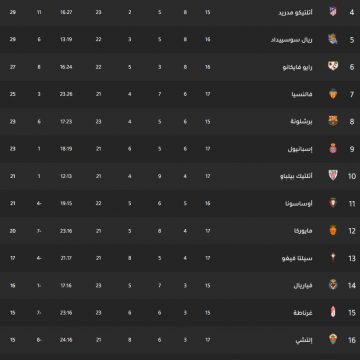The height and width of the screenshot is (360, 360).
Task: Click rank 16 position number
Action: tap(352, 340)
